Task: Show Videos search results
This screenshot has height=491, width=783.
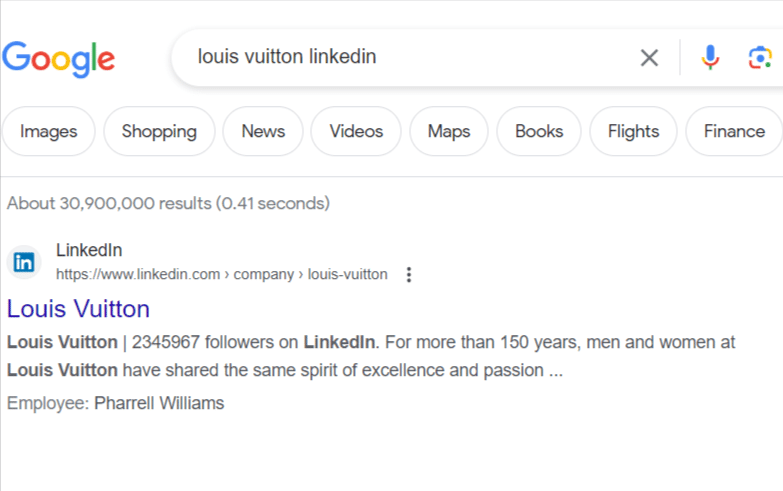Action: [356, 132]
